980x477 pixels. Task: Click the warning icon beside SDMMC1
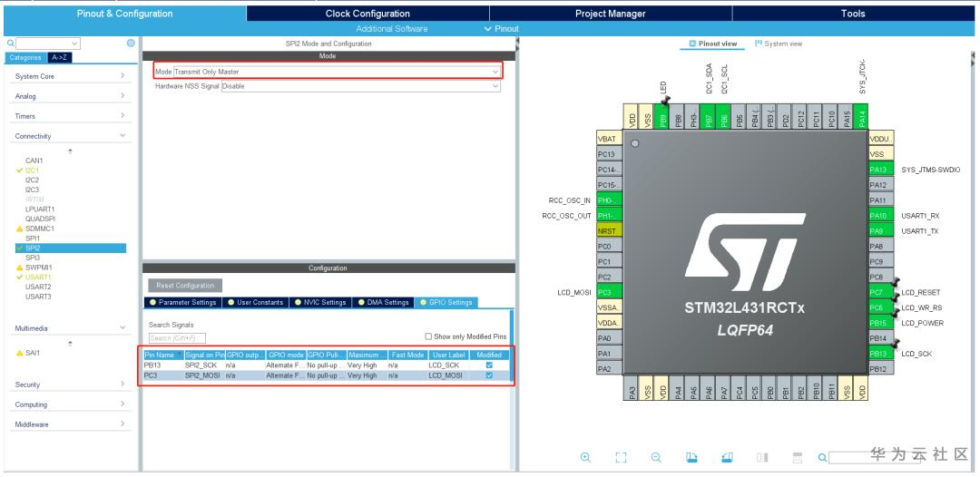tap(19, 229)
